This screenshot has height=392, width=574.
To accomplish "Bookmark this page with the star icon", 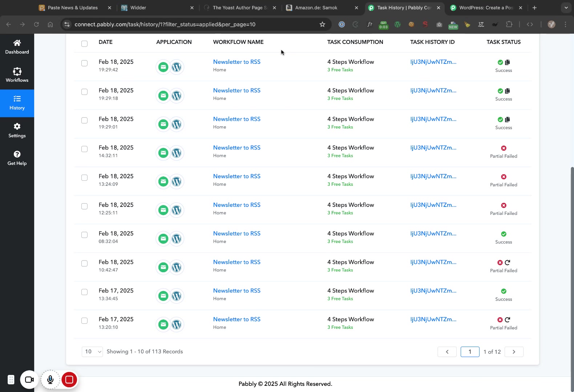I will 322,24.
